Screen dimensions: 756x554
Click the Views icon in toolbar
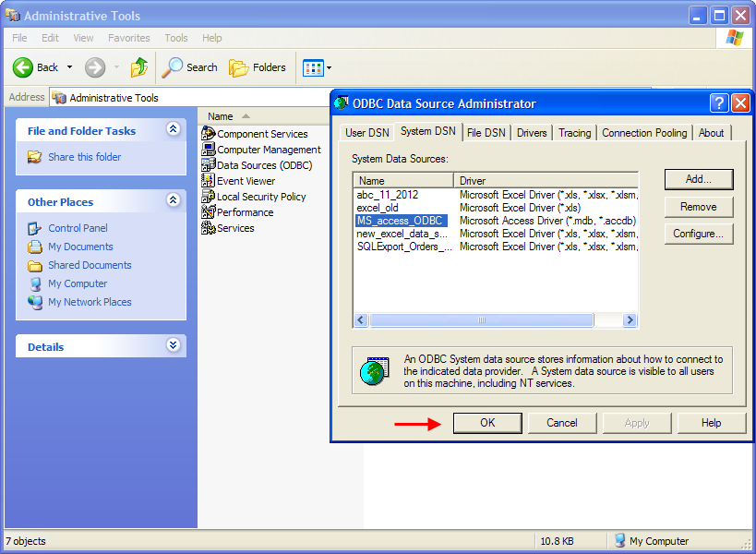313,68
